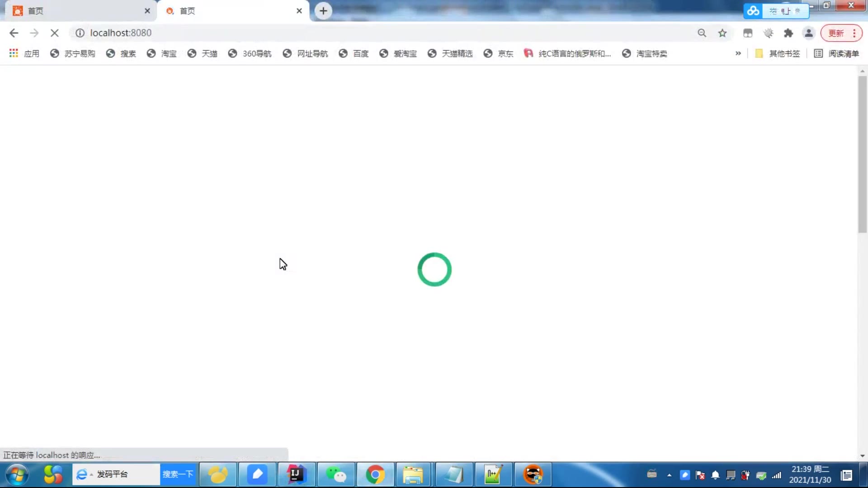Show hidden system tray icons
The width and height of the screenshot is (868, 488).
tap(669, 475)
